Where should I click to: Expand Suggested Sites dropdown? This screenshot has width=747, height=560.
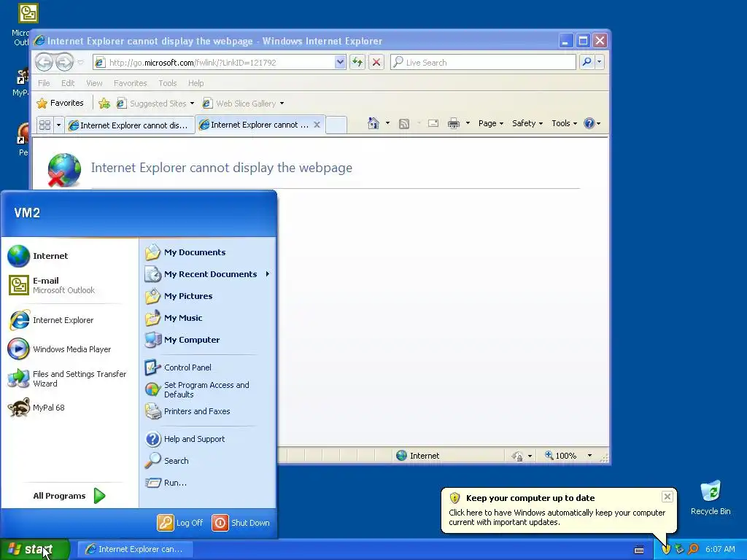coord(192,104)
